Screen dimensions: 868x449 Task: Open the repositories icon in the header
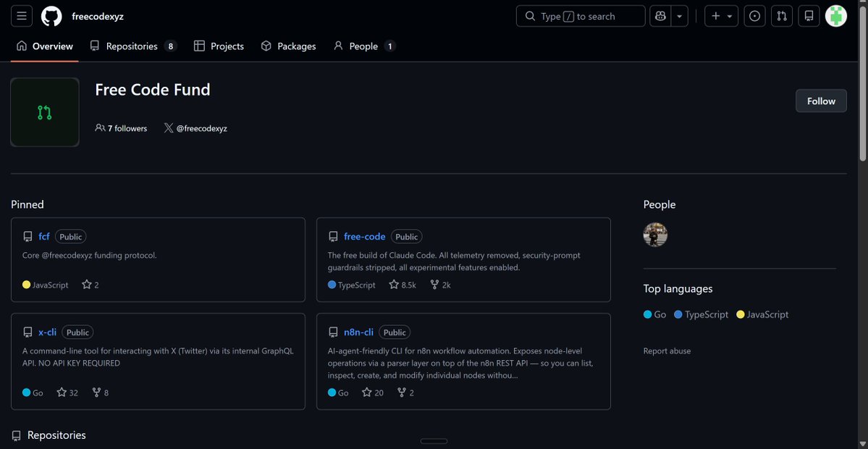click(809, 16)
